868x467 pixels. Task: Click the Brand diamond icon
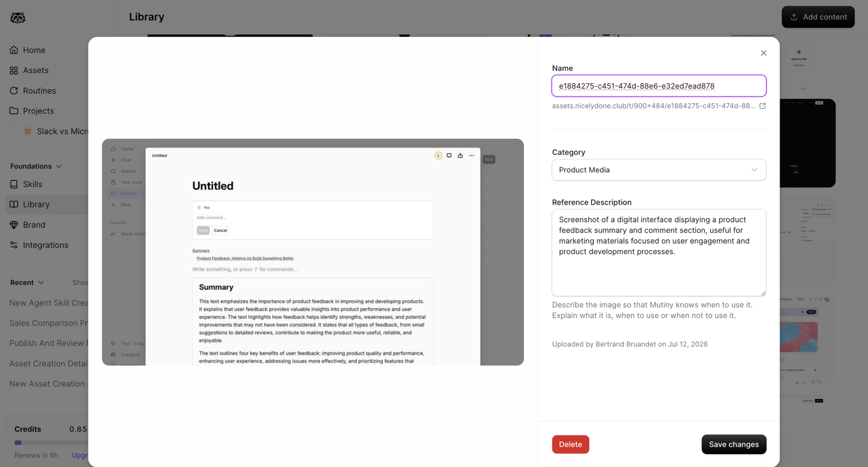click(x=14, y=225)
